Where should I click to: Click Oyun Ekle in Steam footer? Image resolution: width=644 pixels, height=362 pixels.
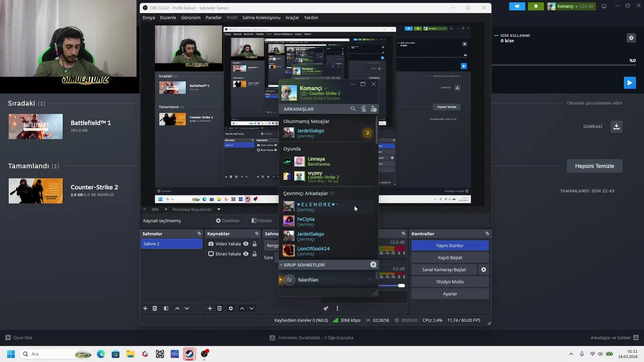pos(19,338)
